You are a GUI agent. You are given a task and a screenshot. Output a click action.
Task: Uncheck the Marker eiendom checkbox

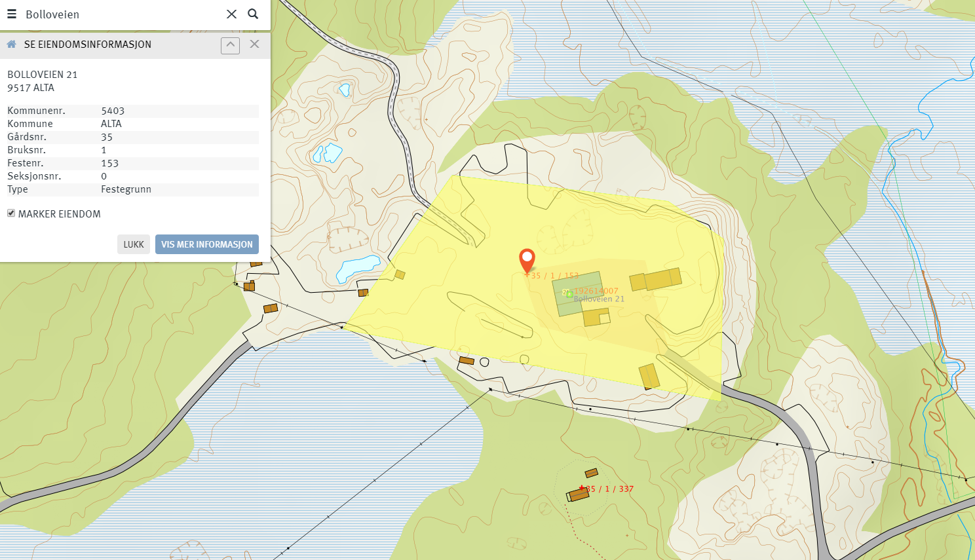pos(11,214)
